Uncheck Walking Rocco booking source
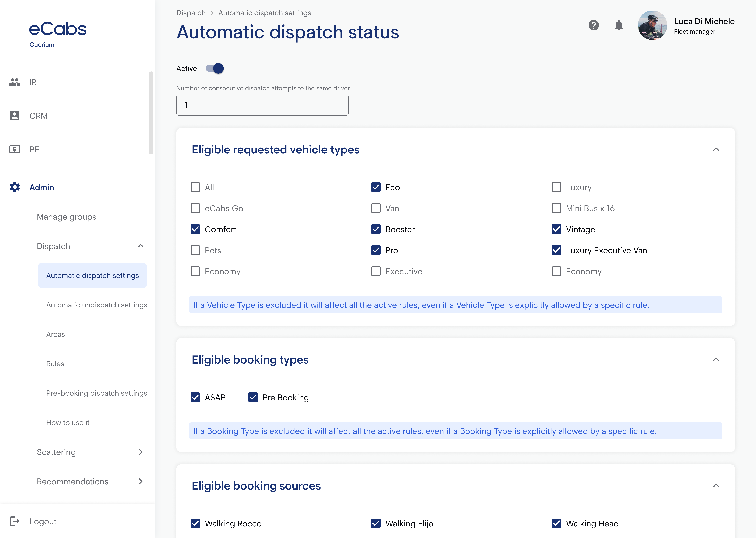Viewport: 756px width, 538px height. click(195, 523)
